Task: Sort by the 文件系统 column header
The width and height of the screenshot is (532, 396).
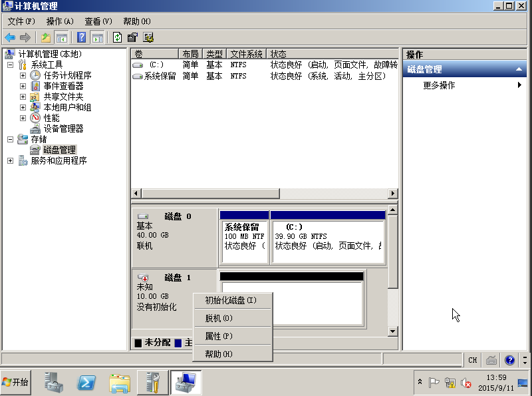Action: coord(246,54)
